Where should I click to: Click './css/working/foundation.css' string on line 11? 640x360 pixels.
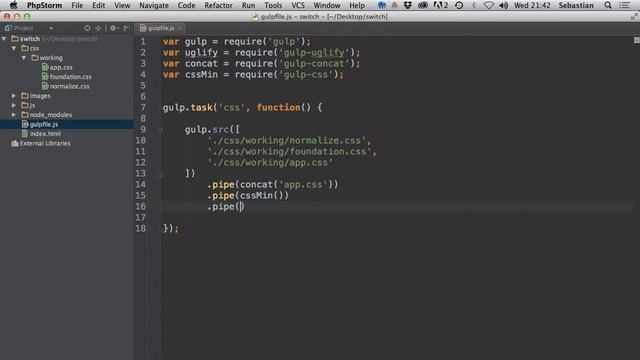click(289, 151)
